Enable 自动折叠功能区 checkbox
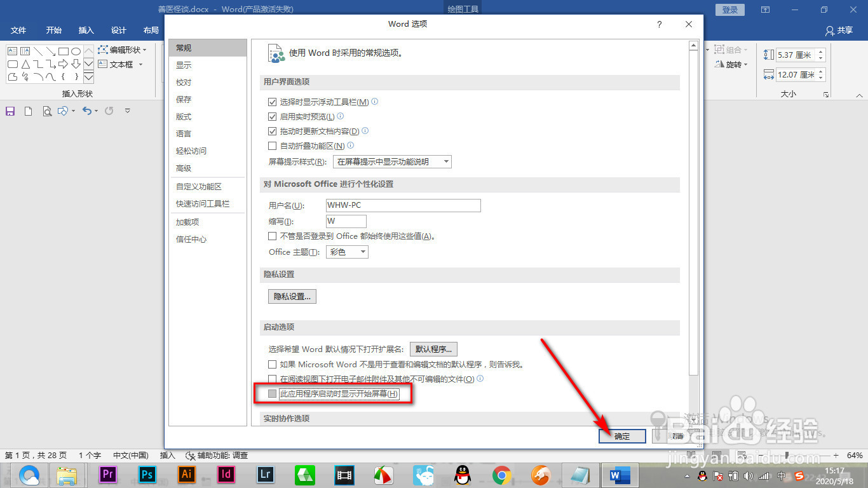This screenshot has height=488, width=868. click(273, 146)
